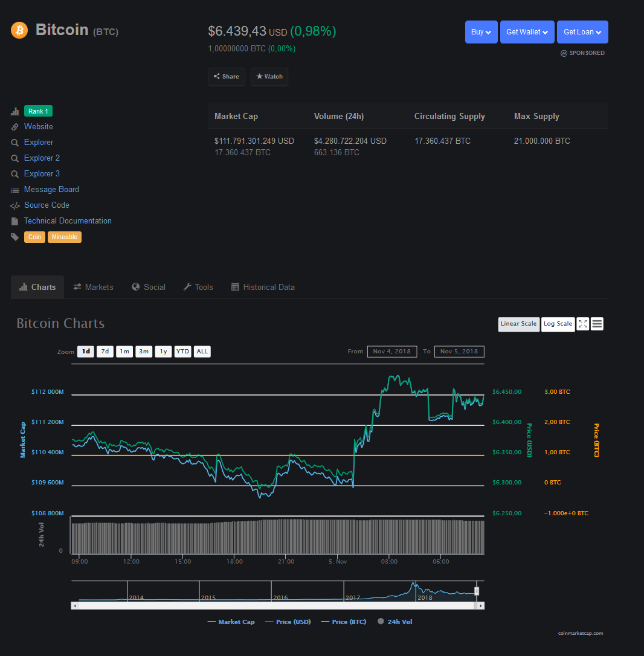Set chart zoom to 1d

tap(86, 352)
